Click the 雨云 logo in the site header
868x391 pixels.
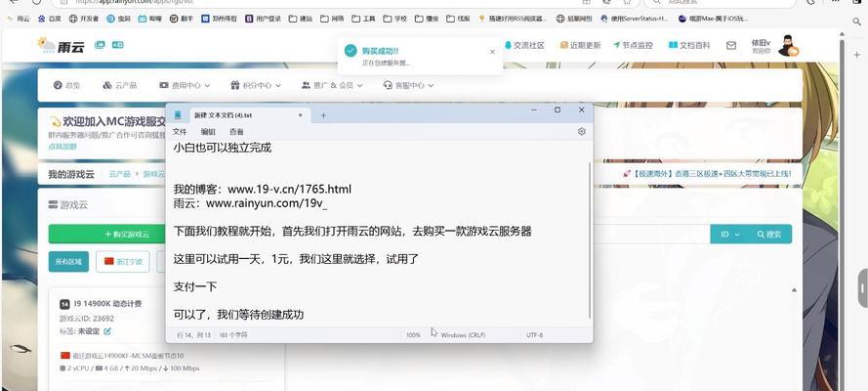[x=61, y=45]
